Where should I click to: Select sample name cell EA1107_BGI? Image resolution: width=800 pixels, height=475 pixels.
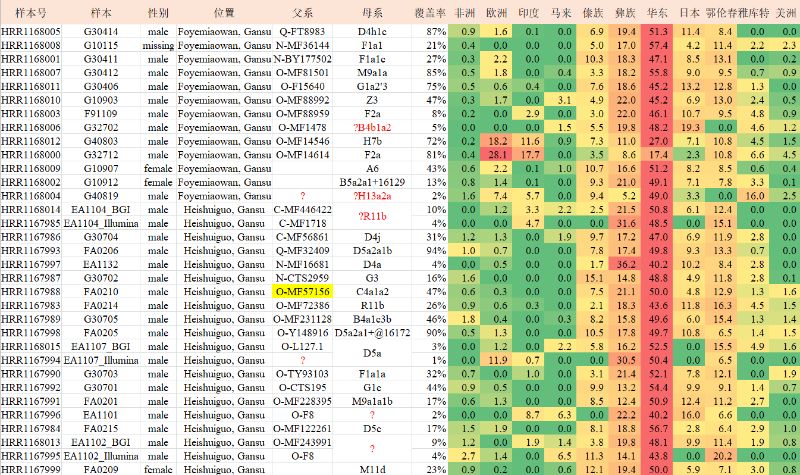coord(101,346)
